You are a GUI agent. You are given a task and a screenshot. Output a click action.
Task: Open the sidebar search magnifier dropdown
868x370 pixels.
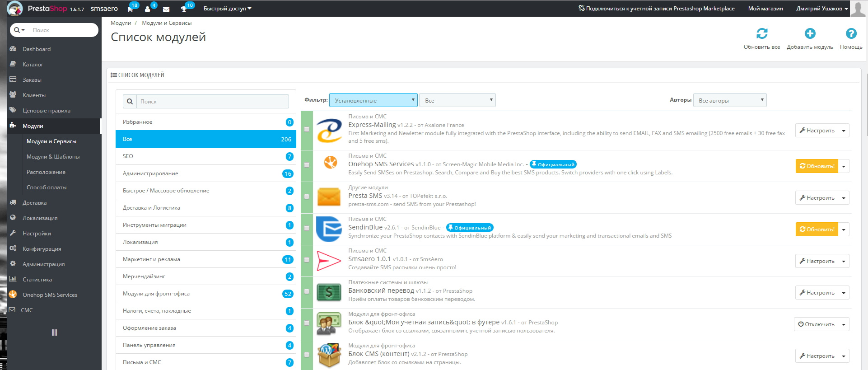[19, 30]
